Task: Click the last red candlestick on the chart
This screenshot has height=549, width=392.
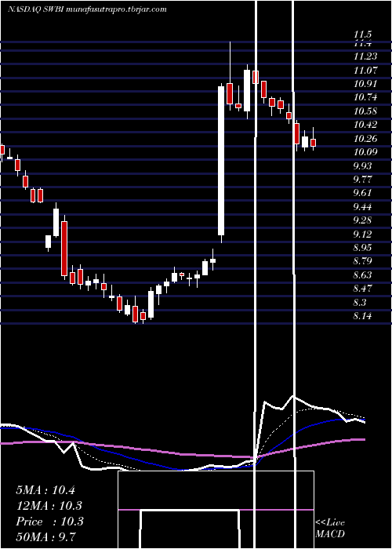Action: click(314, 143)
